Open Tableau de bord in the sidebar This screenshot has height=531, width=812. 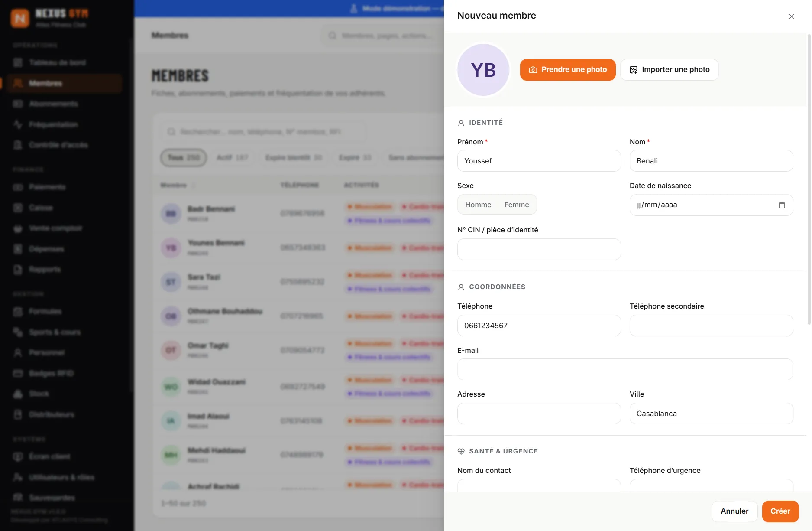[x=65, y=62]
